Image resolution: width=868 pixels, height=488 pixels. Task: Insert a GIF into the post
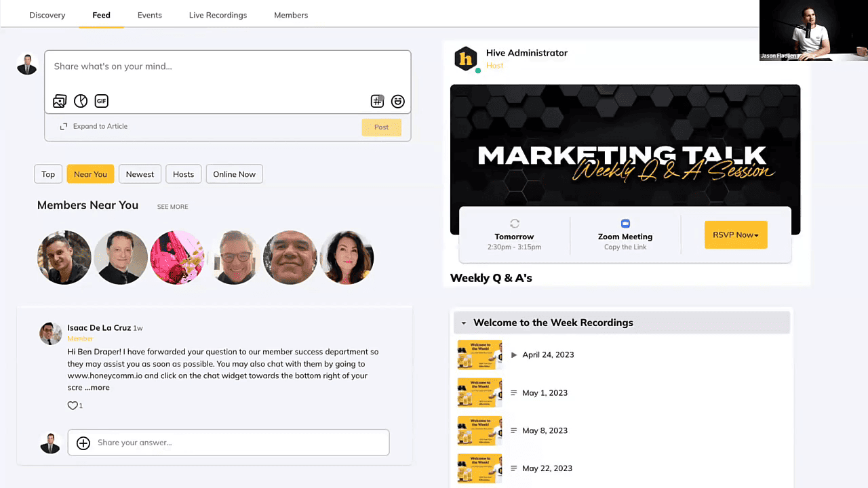point(101,101)
